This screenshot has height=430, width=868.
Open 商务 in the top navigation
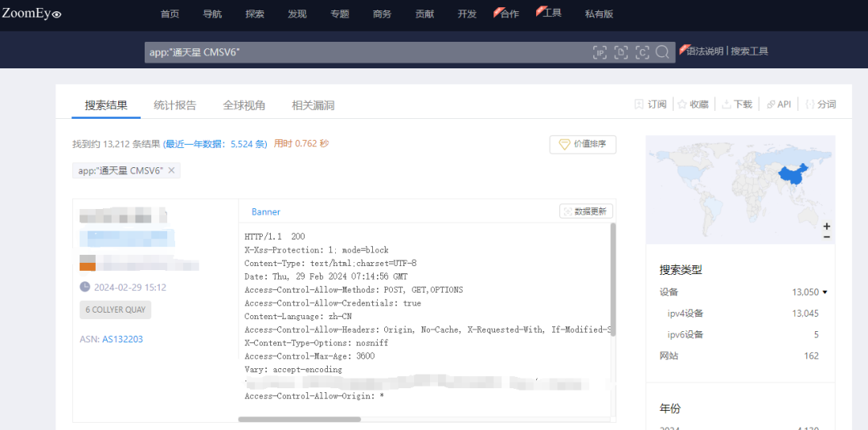point(382,14)
